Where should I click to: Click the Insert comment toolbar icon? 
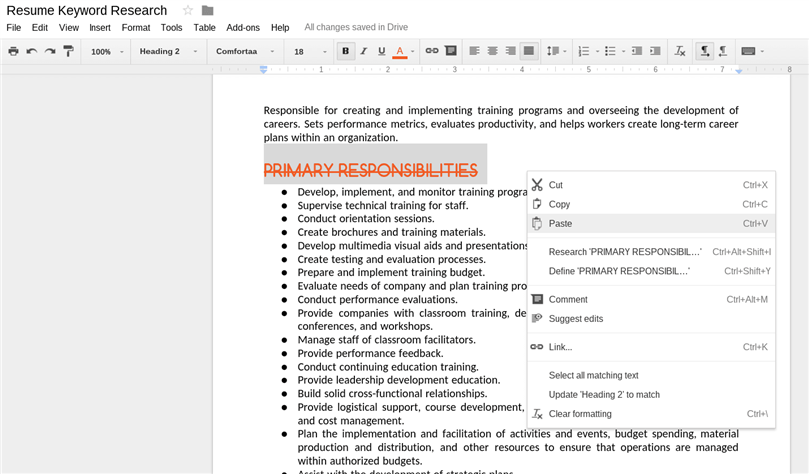pyautogui.click(x=450, y=51)
